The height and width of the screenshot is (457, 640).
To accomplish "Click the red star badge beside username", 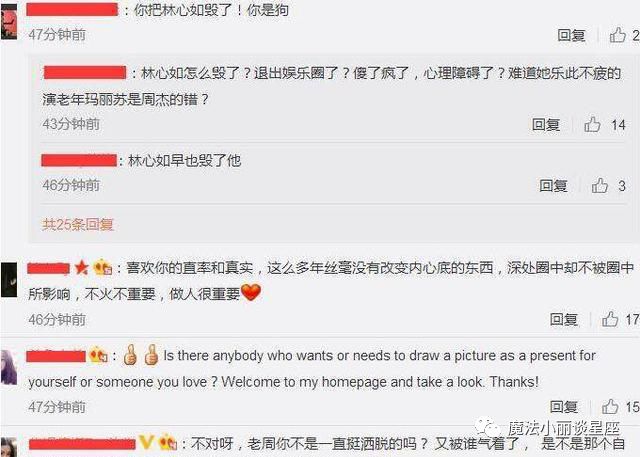I will point(82,268).
